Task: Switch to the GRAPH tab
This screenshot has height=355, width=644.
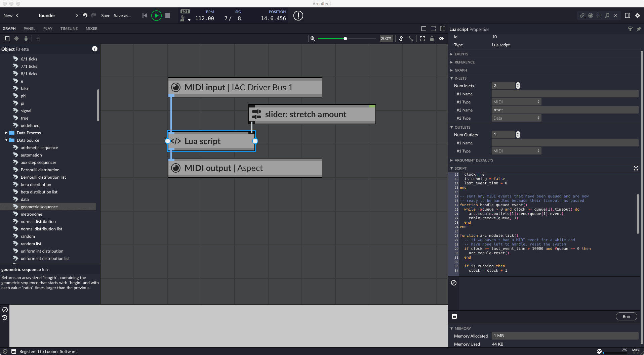Action: (9, 29)
